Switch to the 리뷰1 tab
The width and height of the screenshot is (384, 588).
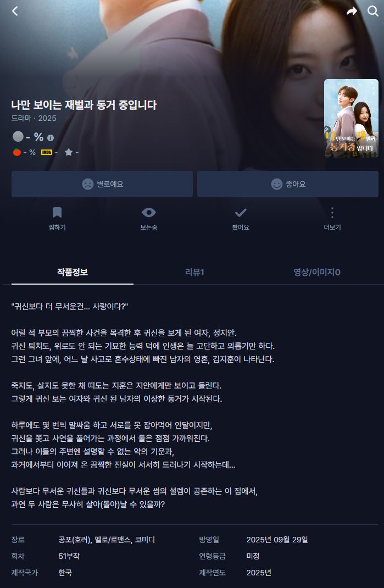tap(194, 272)
